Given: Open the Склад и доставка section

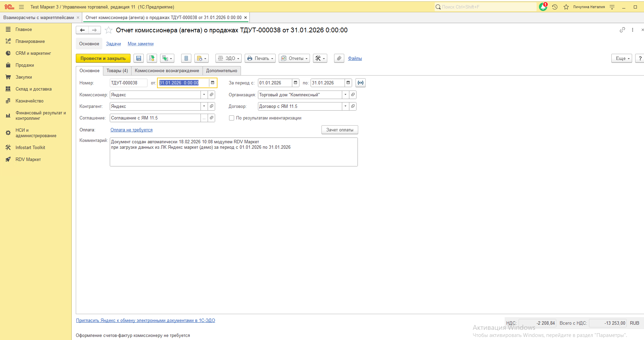Looking at the screenshot, I should (34, 89).
